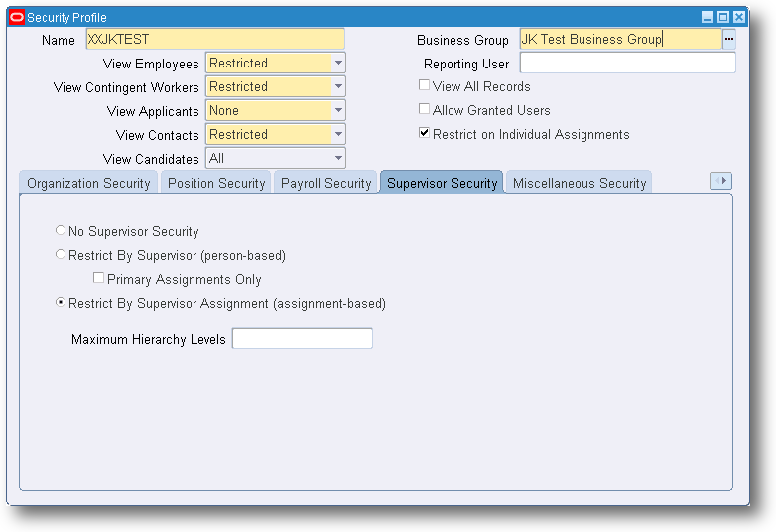Click the Name field containing XXJKTEST

[x=215, y=39]
